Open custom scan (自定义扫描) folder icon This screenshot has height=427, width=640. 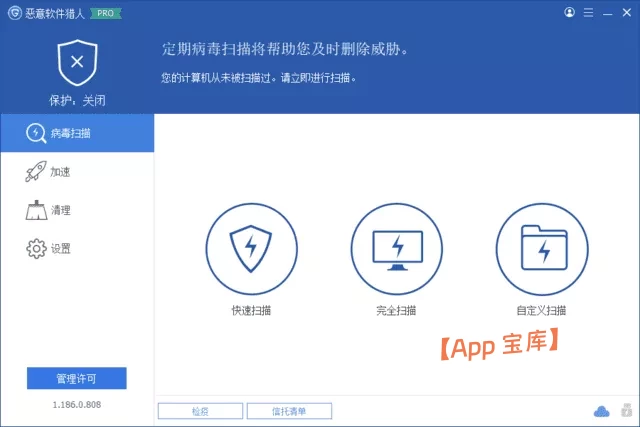(542, 249)
